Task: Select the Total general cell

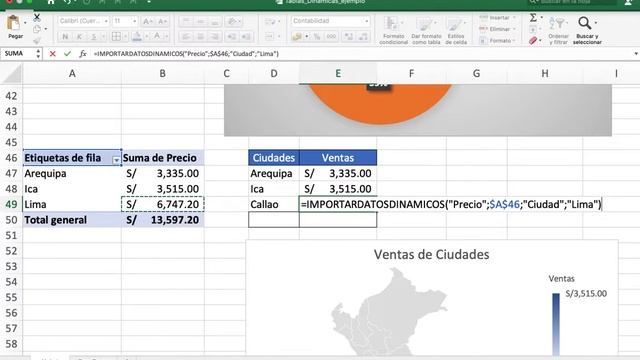Action: pyautogui.click(x=72, y=220)
